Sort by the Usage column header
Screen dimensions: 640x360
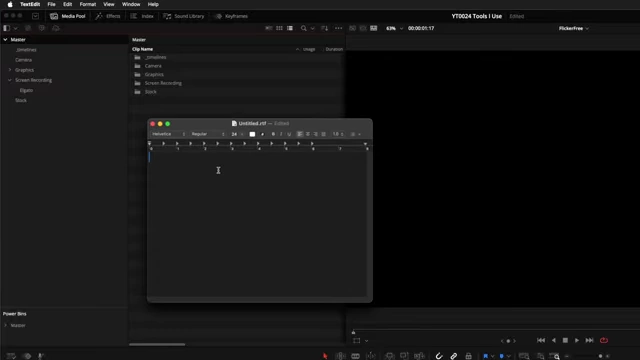[309, 49]
